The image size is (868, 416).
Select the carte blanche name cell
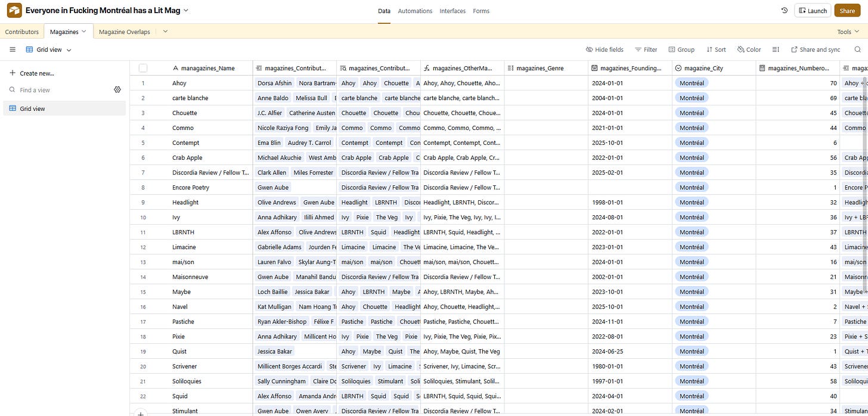point(210,98)
